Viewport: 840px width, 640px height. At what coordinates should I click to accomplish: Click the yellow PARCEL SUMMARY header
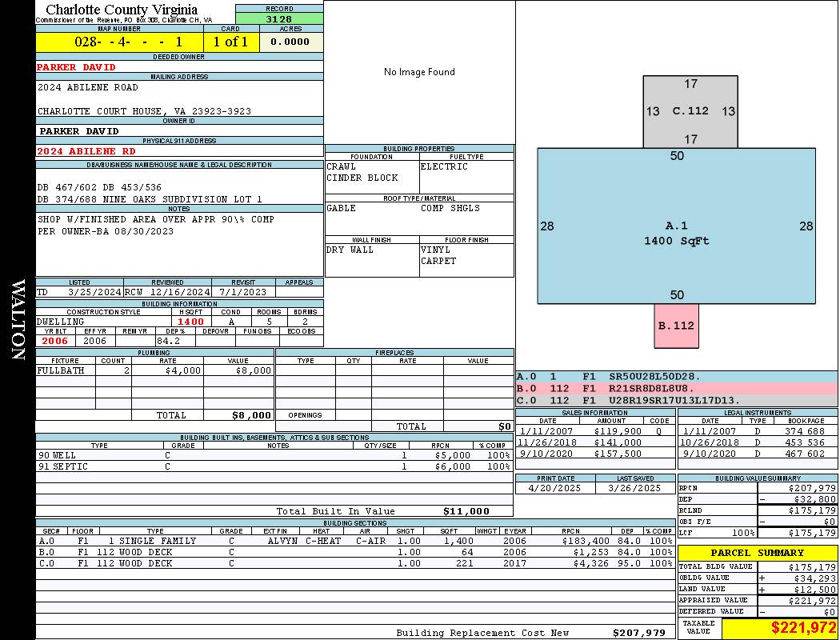[758, 553]
